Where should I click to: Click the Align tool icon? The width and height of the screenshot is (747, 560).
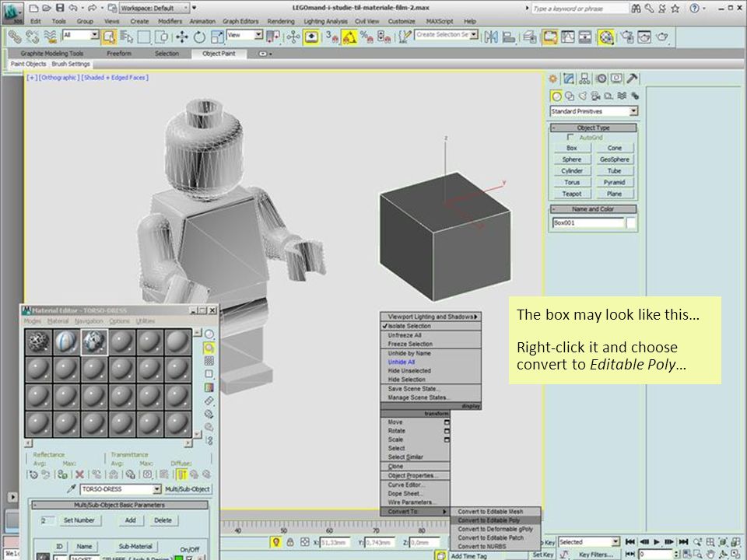coord(509,37)
